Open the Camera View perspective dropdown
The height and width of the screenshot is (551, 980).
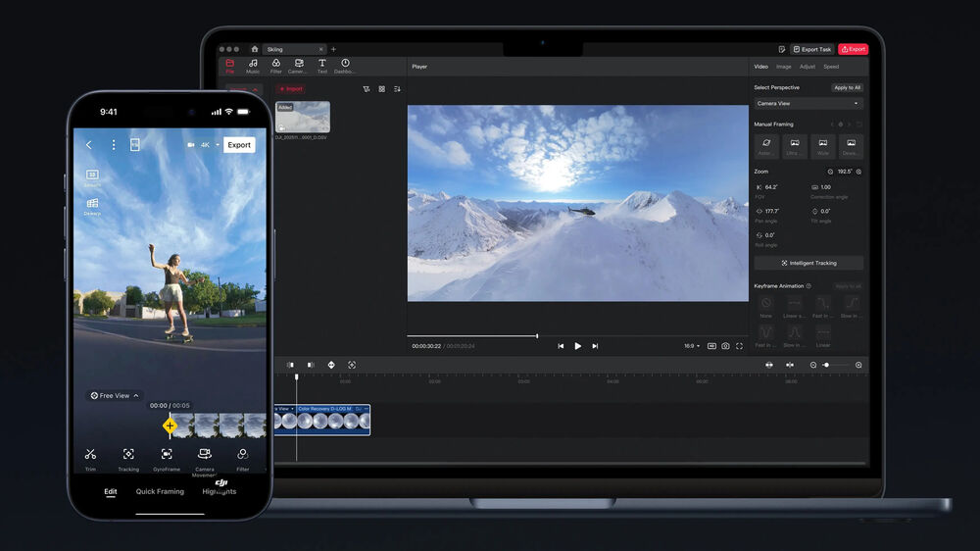[x=808, y=103]
